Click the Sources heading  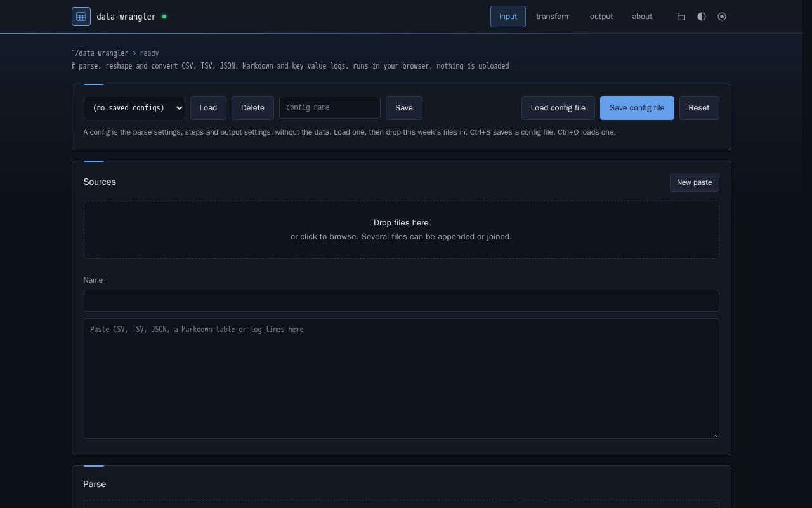tap(100, 182)
